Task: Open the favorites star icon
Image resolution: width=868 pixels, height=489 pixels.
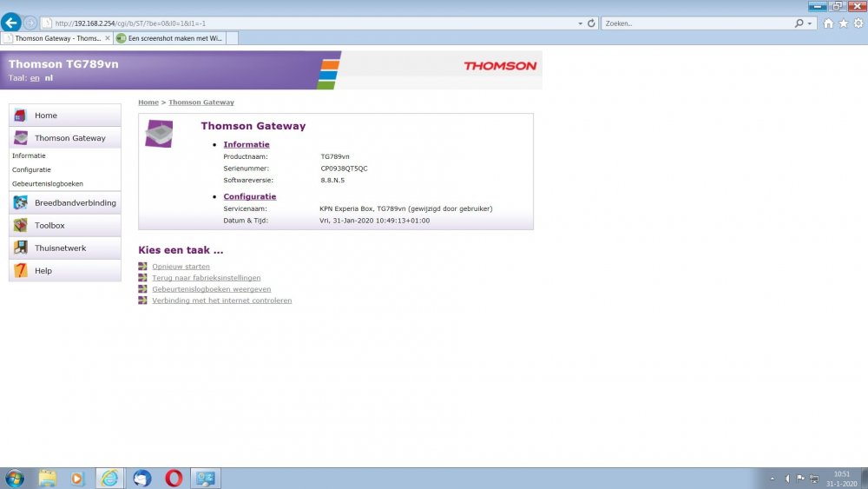Action: coord(843,23)
